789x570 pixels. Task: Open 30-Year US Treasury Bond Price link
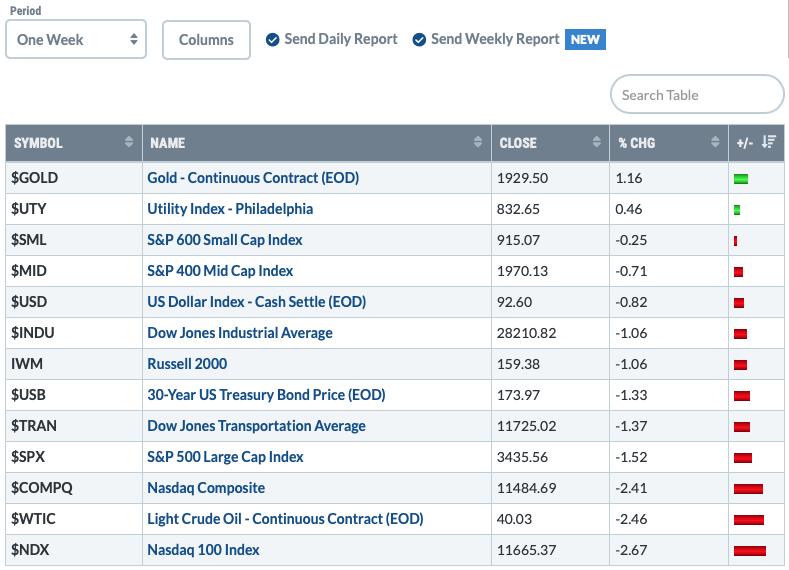coord(266,395)
